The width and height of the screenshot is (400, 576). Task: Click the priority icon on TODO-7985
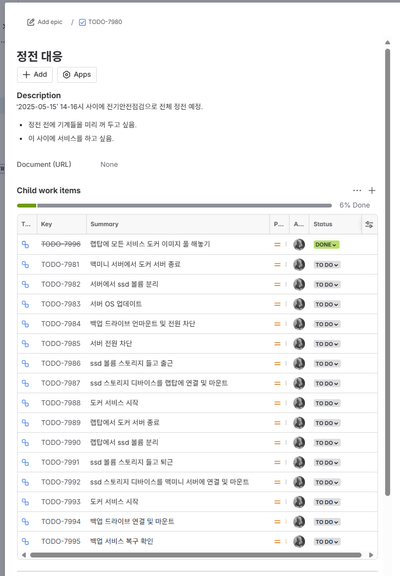[277, 344]
